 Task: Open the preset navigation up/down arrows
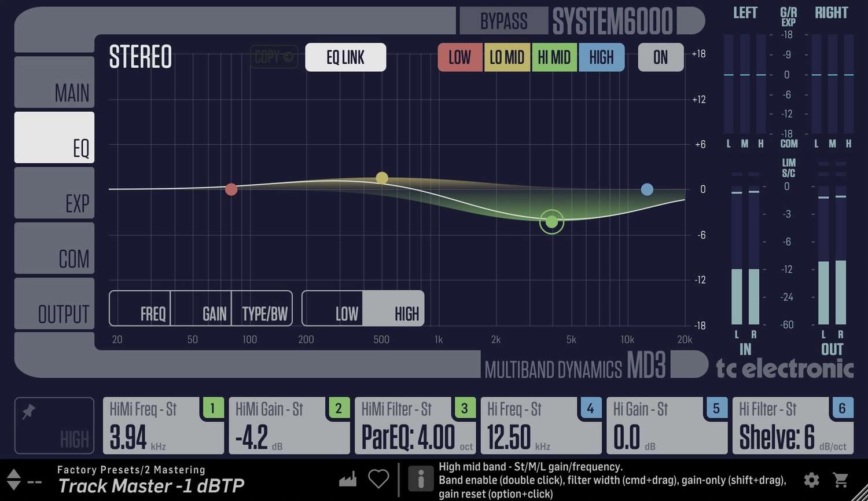point(13,479)
